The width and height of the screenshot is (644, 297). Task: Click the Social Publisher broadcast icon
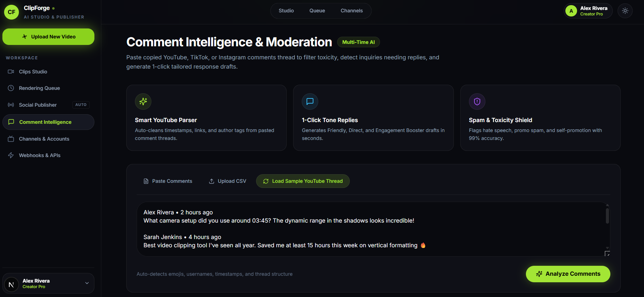tap(11, 105)
